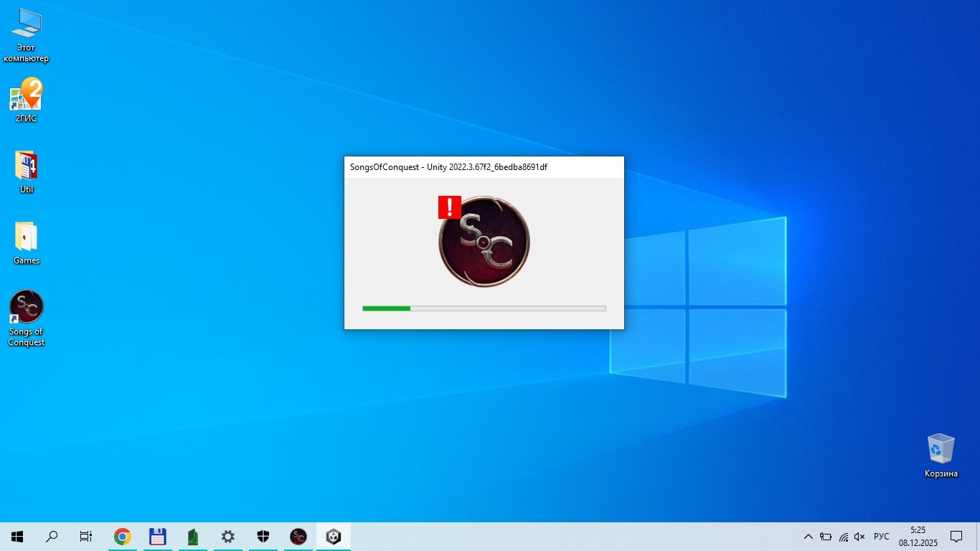The width and height of the screenshot is (980, 551).
Task: Click the SoC logo in the loading dialog
Action: (x=485, y=242)
